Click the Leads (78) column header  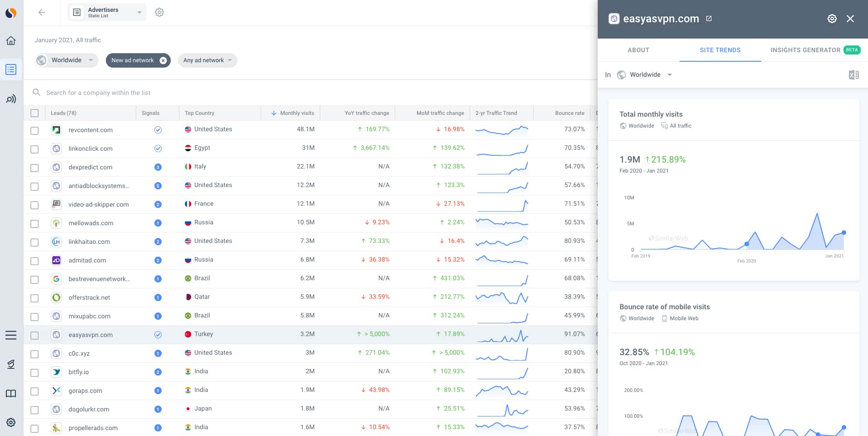click(64, 113)
